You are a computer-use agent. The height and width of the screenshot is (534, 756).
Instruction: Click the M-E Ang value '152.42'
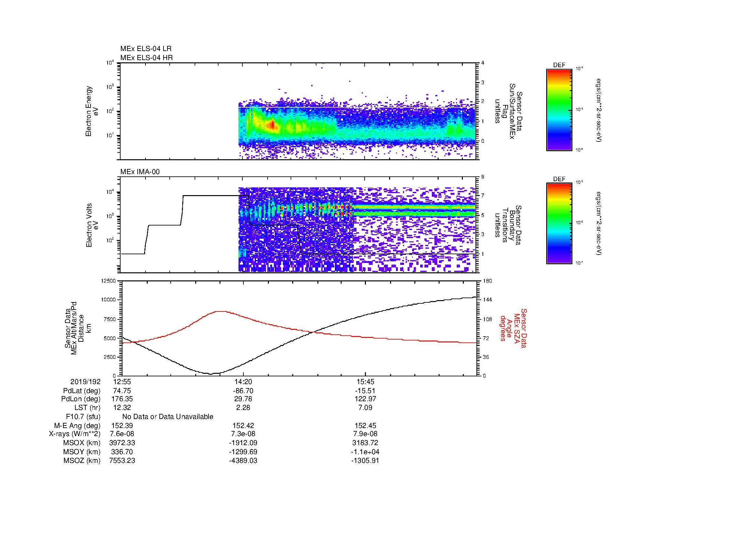click(243, 426)
